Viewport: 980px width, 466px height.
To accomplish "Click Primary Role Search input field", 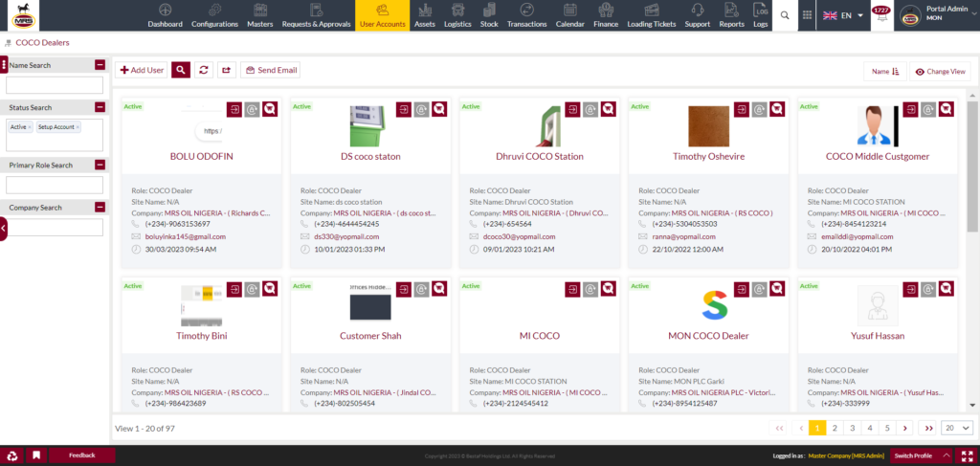I will click(55, 185).
